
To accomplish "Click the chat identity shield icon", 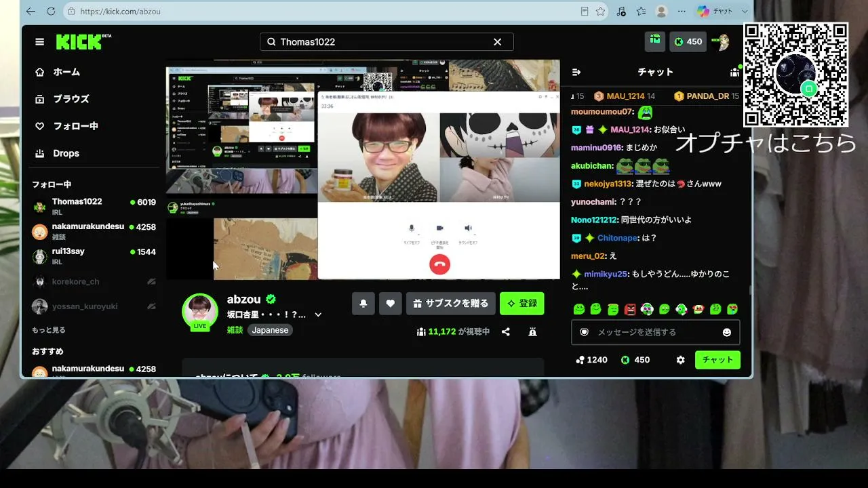I will click(x=584, y=332).
